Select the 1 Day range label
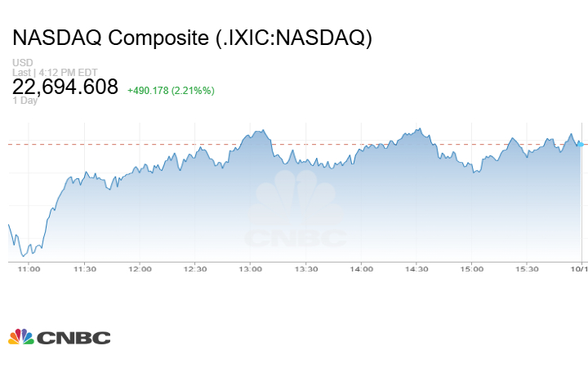Image resolution: width=588 pixels, height=368 pixels. click(x=25, y=101)
